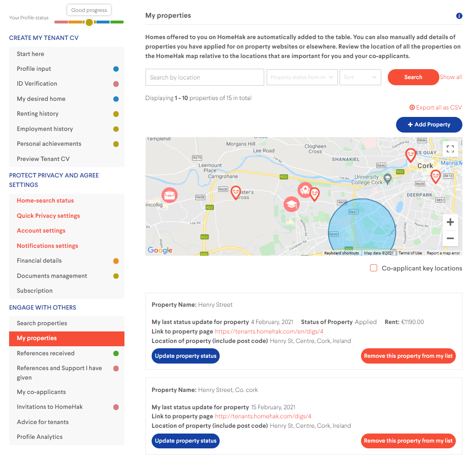The width and height of the screenshot is (476, 457).
Task: Open the map Terms of Use link
Action: [x=410, y=253]
